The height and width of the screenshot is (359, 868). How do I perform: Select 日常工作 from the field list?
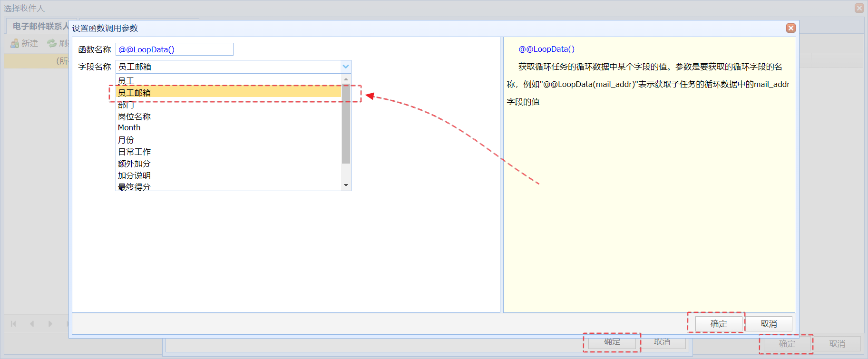[x=228, y=152]
